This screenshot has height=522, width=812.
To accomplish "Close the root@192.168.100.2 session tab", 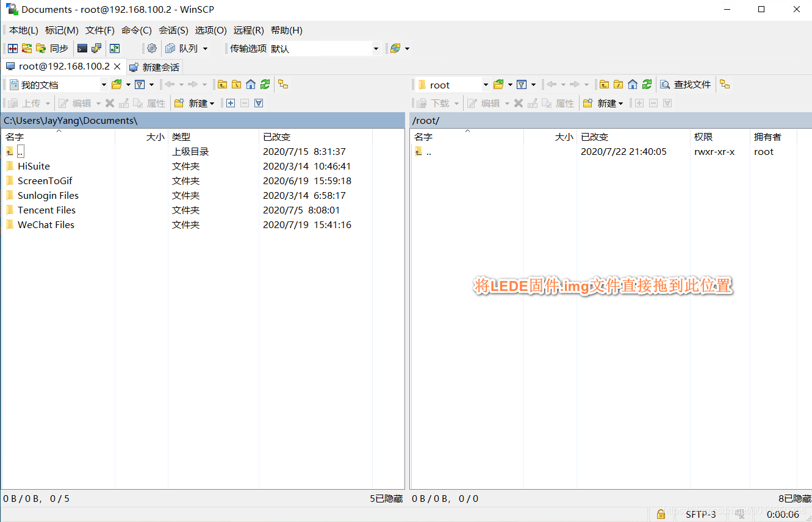I will pos(118,66).
